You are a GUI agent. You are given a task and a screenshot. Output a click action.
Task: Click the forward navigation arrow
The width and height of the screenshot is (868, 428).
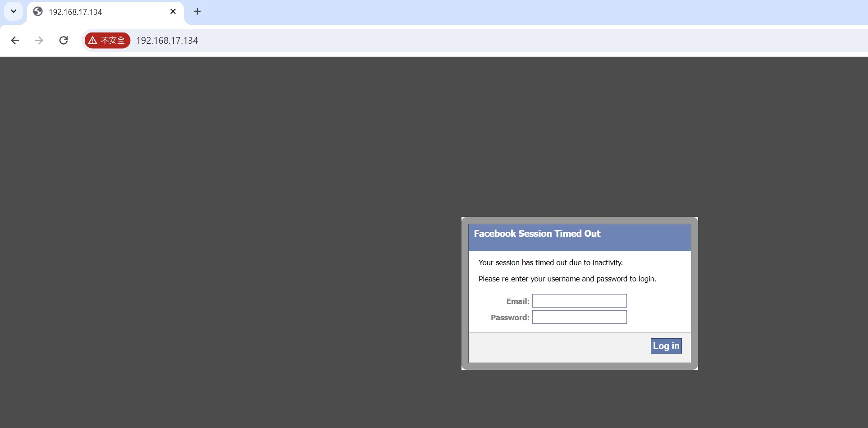coord(39,41)
